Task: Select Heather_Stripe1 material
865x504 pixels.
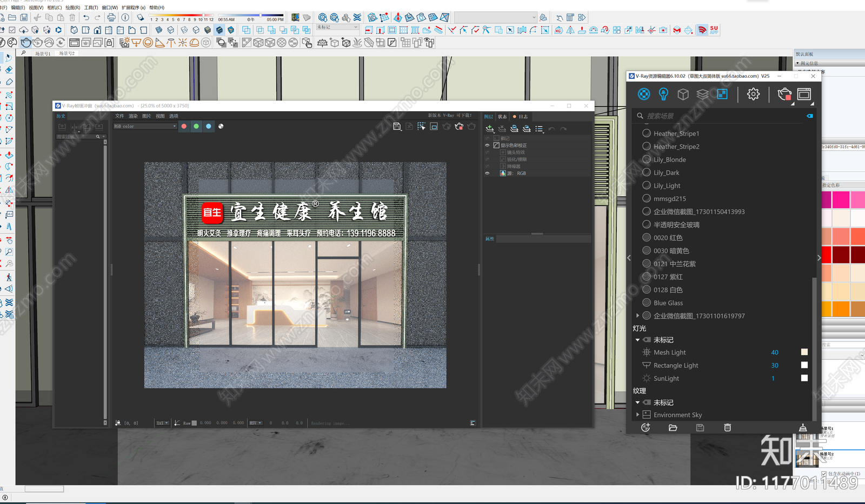Action: (x=676, y=133)
